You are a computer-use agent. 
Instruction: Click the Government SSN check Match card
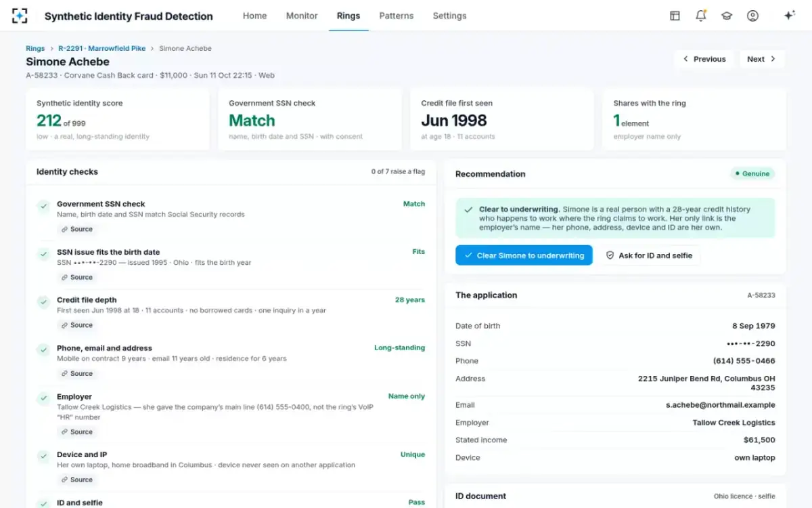coord(310,119)
